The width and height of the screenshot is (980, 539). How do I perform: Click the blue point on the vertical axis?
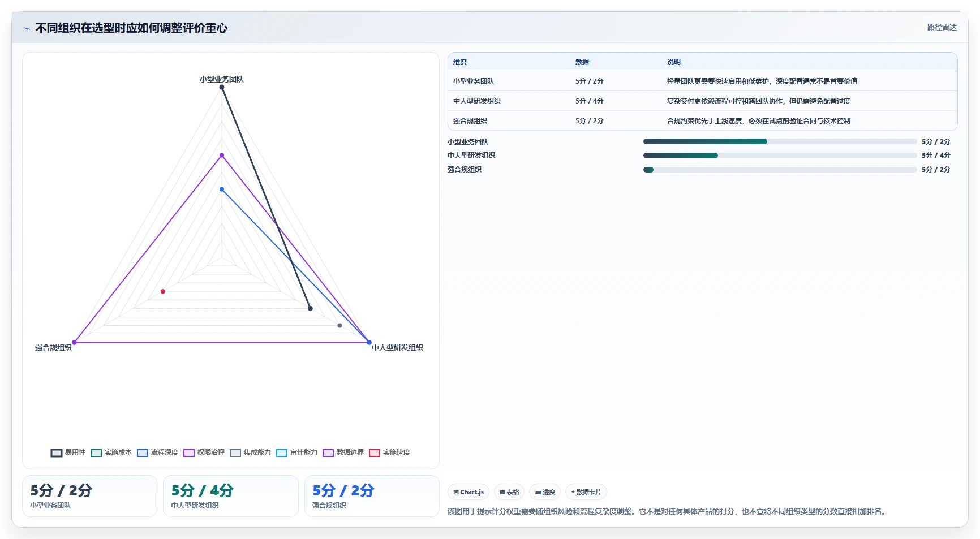click(x=222, y=189)
